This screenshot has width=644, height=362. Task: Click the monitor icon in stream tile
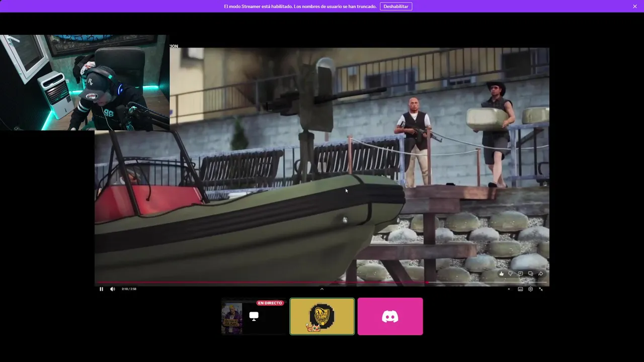click(254, 316)
